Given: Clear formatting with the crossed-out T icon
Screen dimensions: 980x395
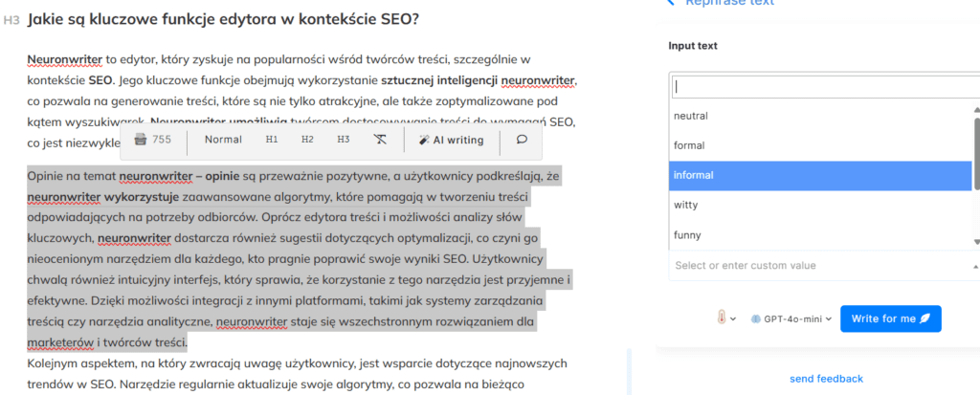Looking at the screenshot, I should 380,140.
